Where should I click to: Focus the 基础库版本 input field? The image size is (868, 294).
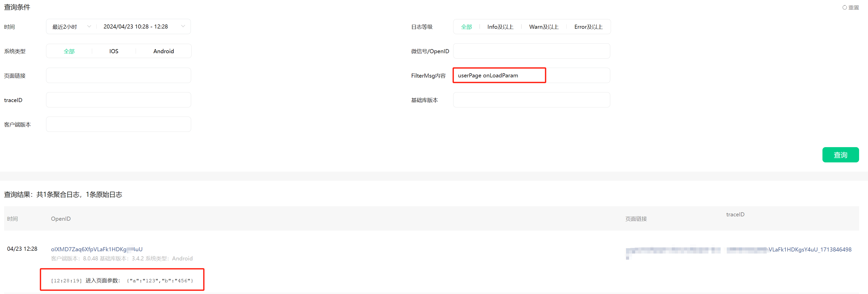pos(531,100)
